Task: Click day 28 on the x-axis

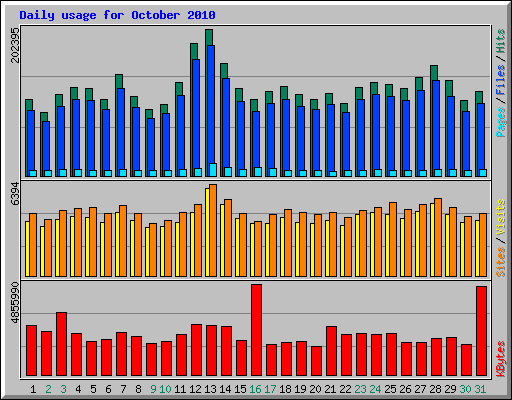Action: click(x=435, y=389)
